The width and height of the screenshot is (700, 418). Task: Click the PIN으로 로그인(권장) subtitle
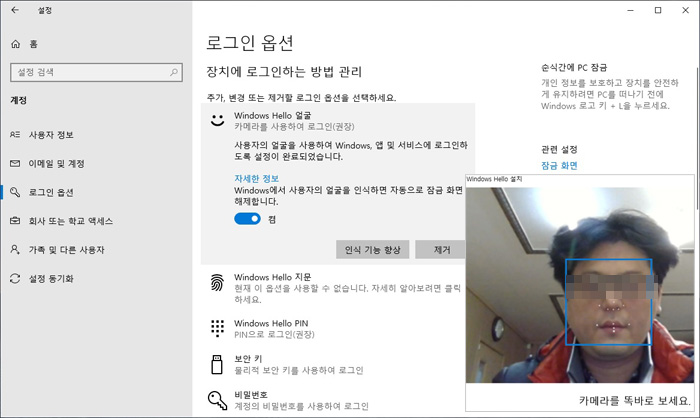coord(275,334)
